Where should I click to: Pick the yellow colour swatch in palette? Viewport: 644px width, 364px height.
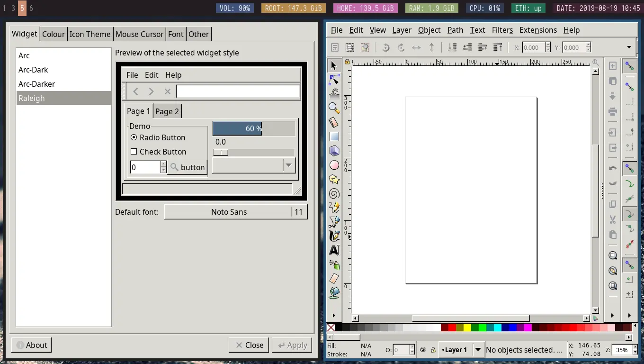pos(467,328)
